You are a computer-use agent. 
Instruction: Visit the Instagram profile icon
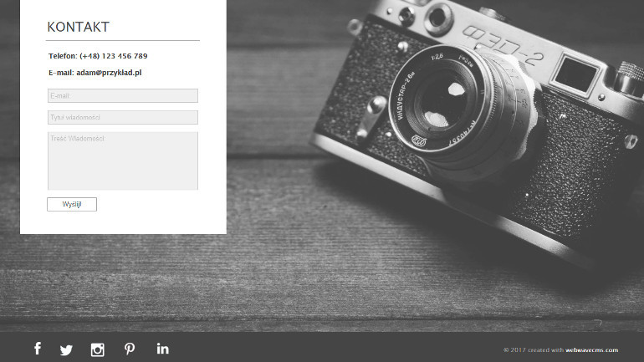click(x=97, y=349)
